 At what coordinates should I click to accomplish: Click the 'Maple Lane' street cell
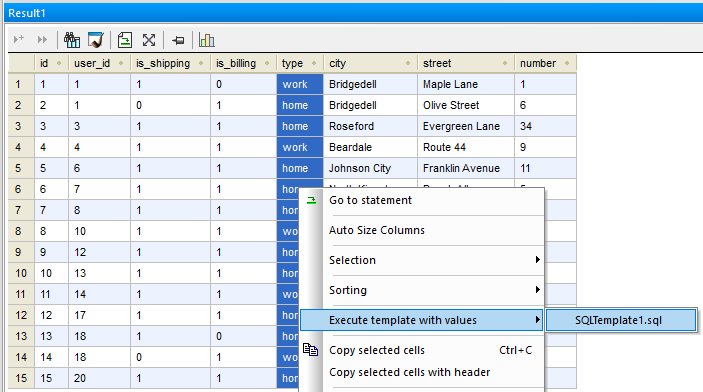point(466,84)
